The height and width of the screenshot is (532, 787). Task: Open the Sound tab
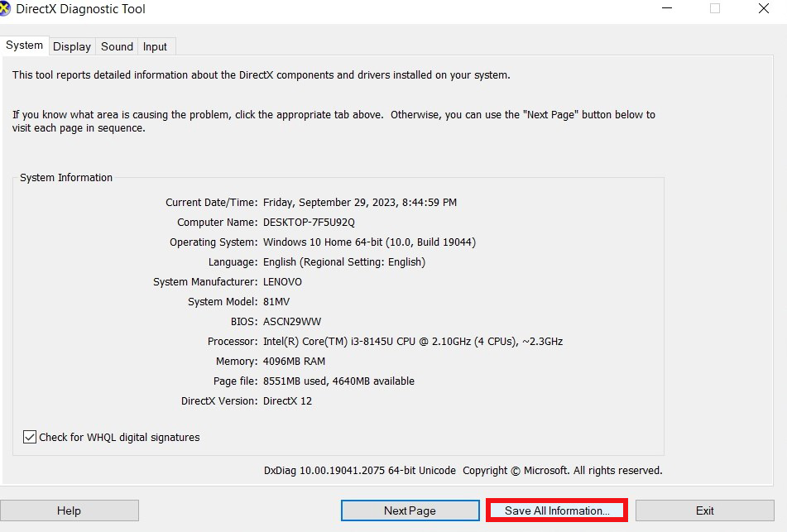click(117, 46)
